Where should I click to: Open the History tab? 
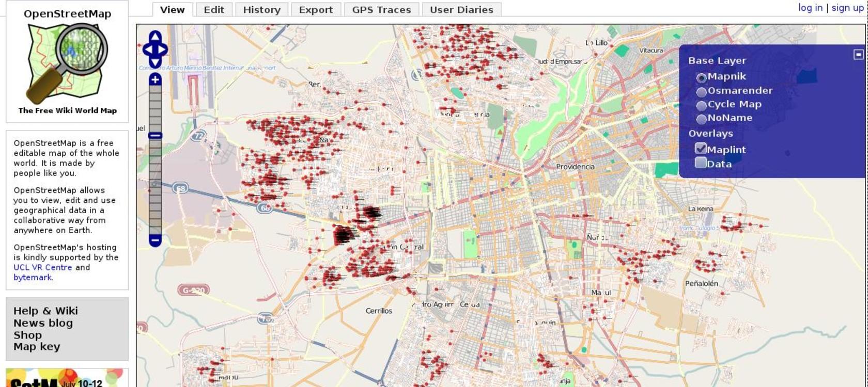[x=261, y=10]
